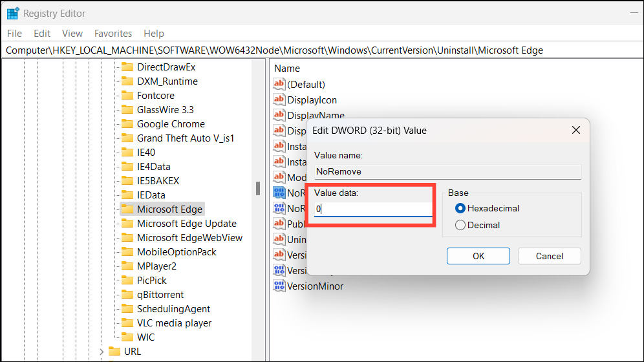Click the PicPick folder icon
The width and height of the screenshot is (644, 362).
[x=127, y=281]
